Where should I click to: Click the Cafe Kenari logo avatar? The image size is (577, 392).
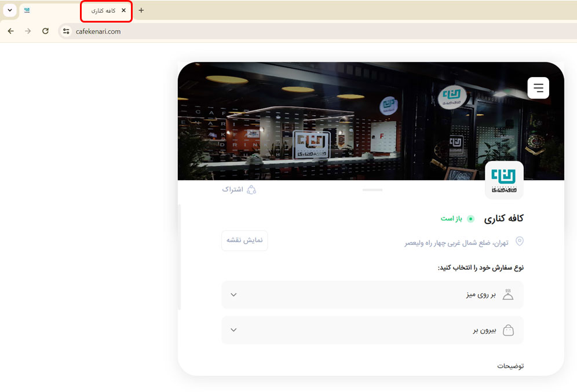coord(504,180)
